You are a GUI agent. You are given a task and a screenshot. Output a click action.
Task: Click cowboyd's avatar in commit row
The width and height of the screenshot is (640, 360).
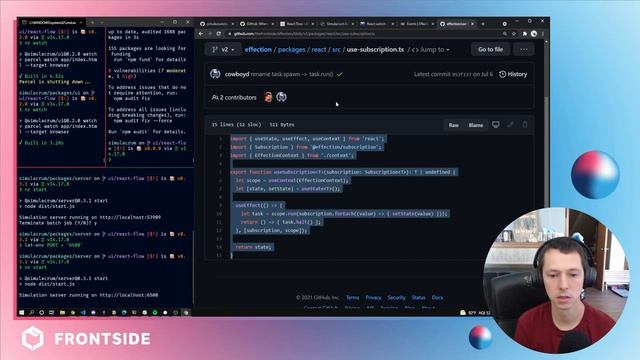pos(216,74)
